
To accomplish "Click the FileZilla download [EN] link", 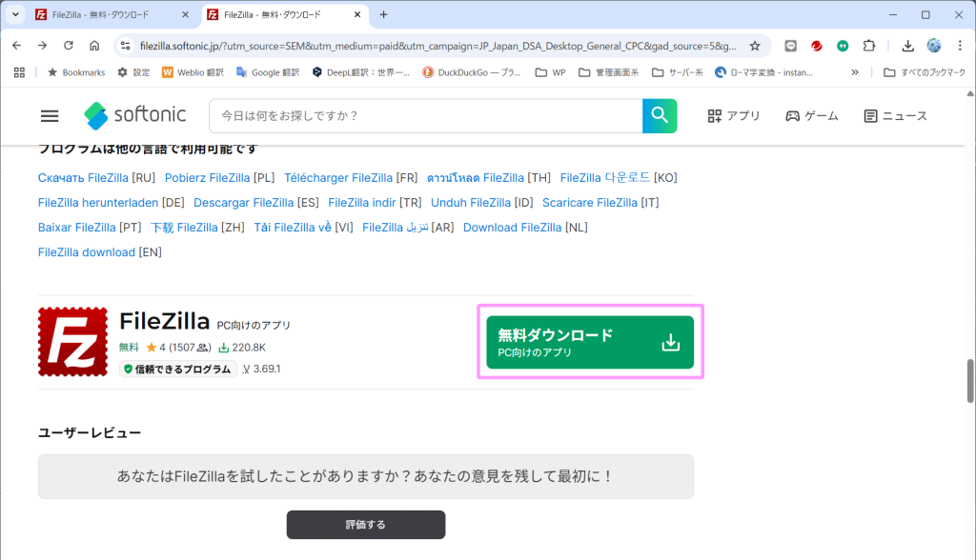I will tap(87, 252).
